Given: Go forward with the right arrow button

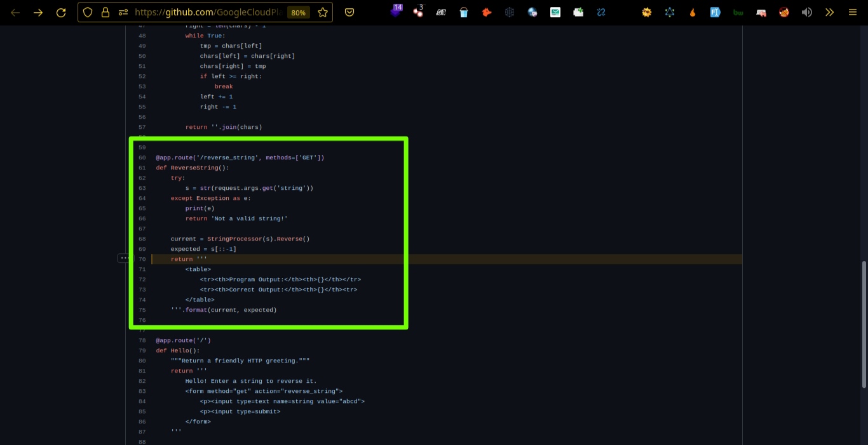Looking at the screenshot, I should pos(38,12).
